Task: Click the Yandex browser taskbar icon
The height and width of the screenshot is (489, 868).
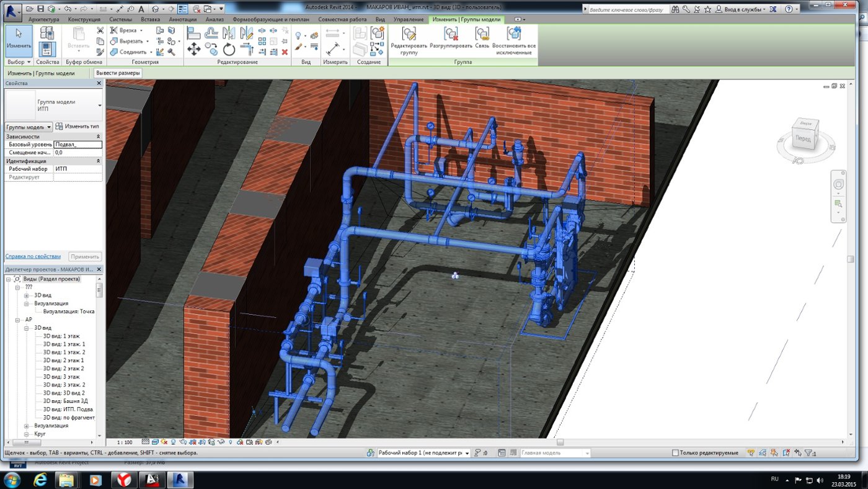Action: pos(123,480)
